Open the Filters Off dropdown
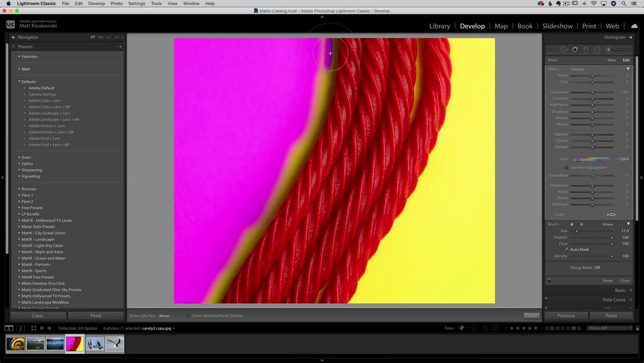 (611, 328)
